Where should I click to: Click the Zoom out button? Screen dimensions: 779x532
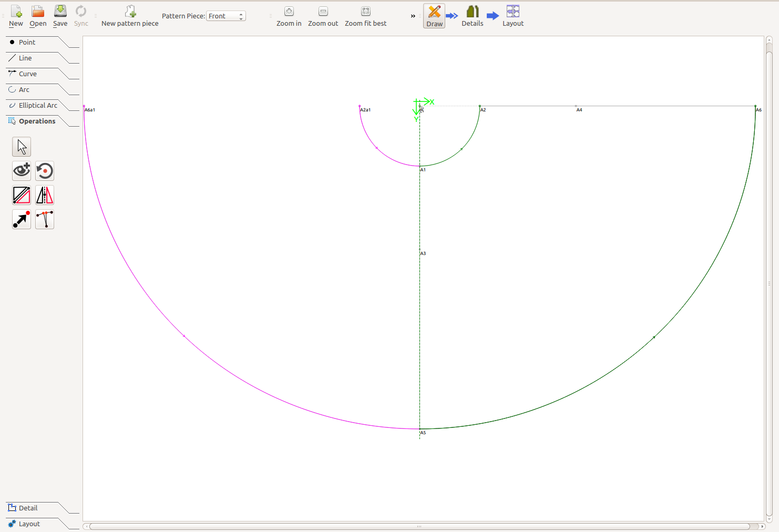pyautogui.click(x=323, y=16)
